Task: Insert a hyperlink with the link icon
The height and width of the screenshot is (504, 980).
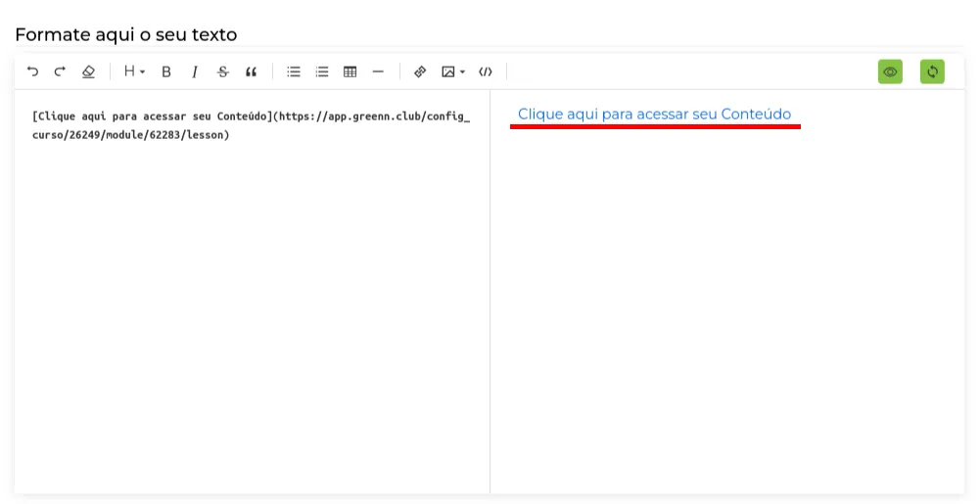Action: 420,71
